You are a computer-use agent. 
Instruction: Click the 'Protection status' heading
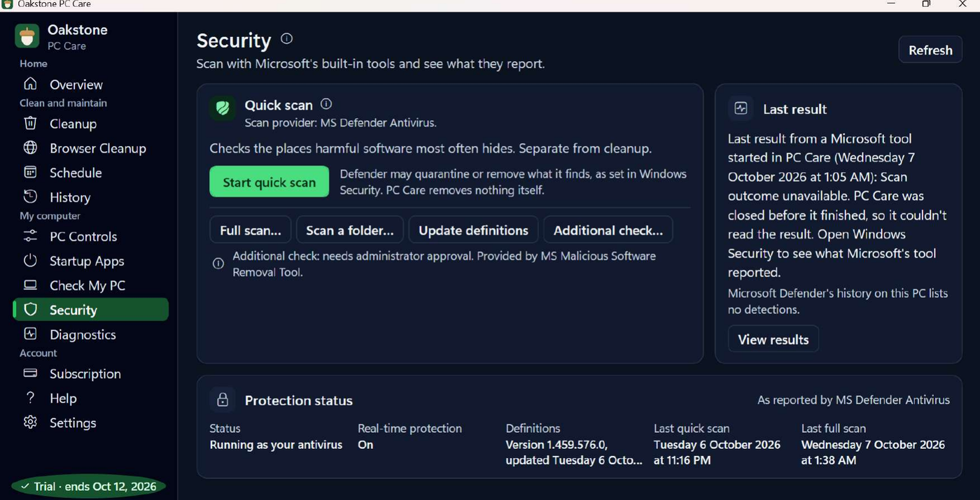click(298, 401)
